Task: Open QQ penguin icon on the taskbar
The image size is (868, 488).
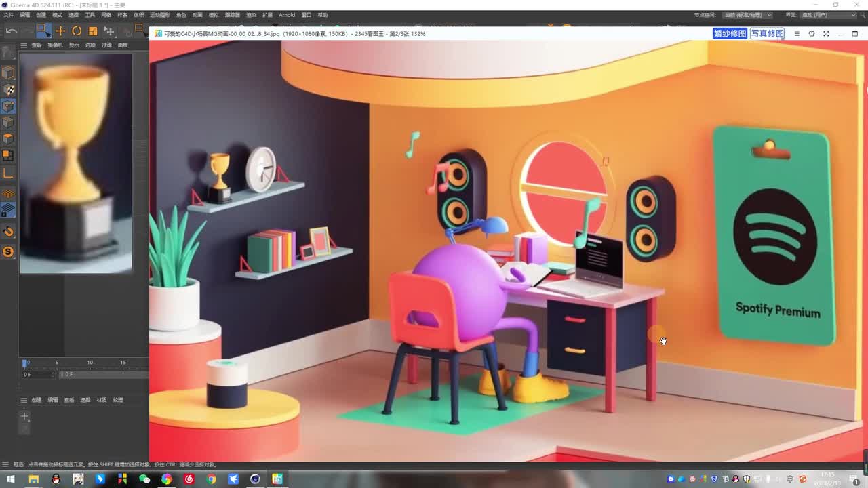Action: [56, 479]
